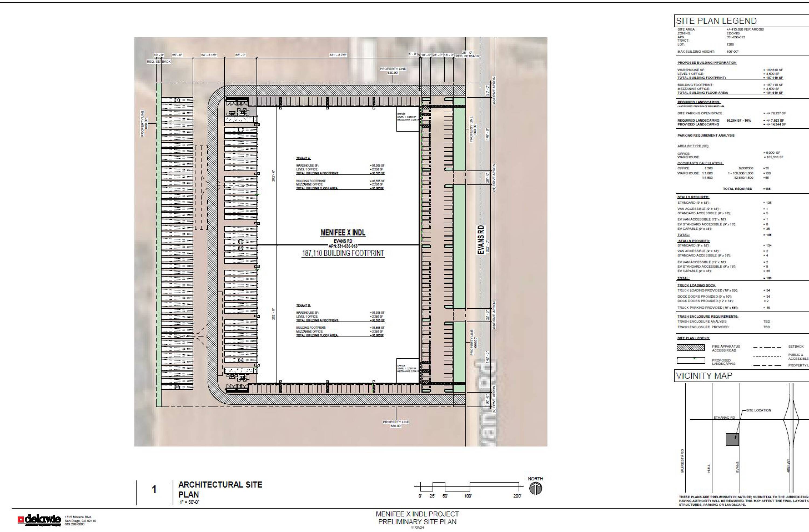Click the North arrow compass symbol

coord(535,489)
